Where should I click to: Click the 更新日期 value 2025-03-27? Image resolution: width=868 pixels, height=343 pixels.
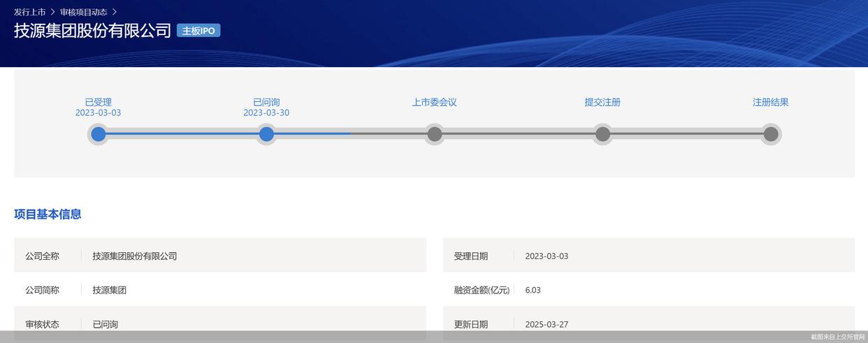(547, 324)
